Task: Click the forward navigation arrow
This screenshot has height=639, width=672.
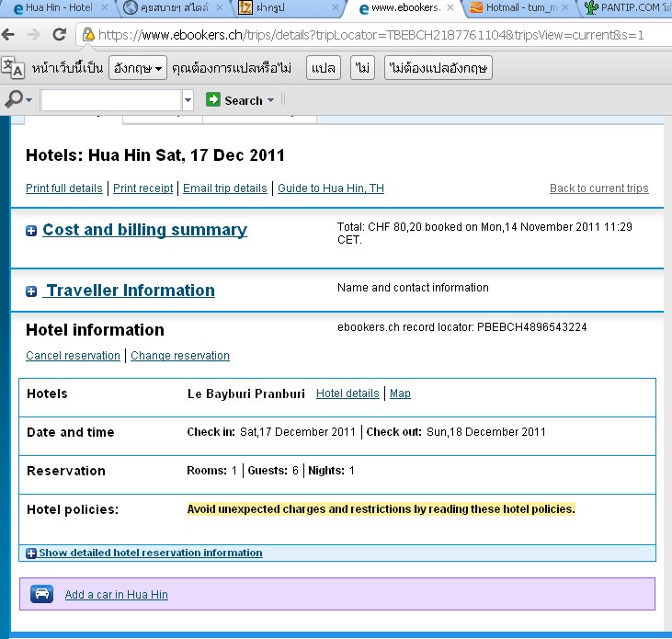Action: pos(33,34)
